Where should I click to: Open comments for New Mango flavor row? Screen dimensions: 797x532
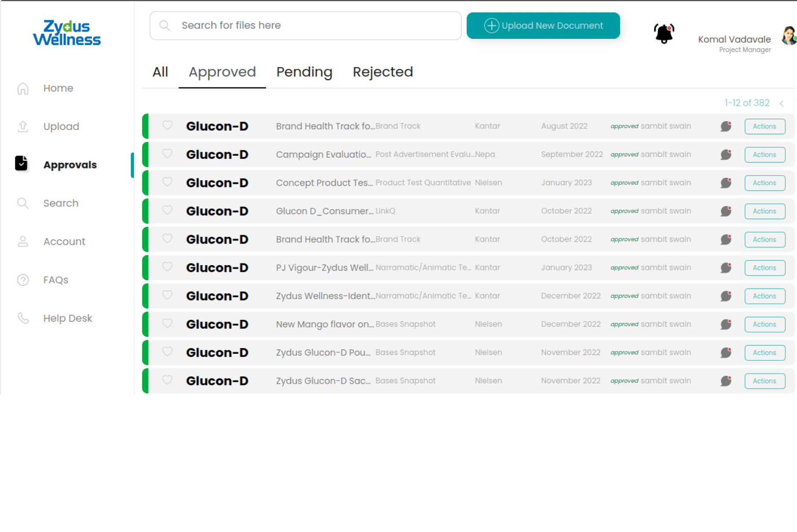[x=726, y=324]
